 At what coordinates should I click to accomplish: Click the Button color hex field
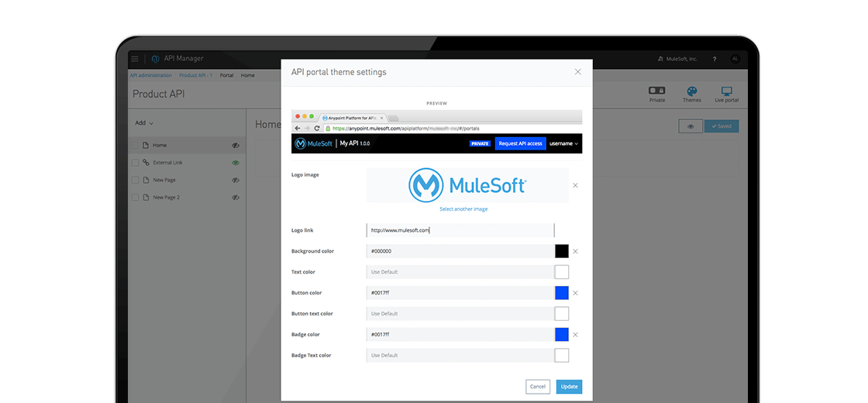[x=460, y=293]
